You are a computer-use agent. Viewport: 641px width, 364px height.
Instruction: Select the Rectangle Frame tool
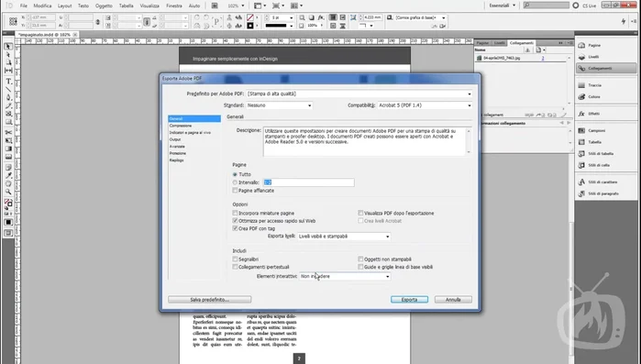[8, 114]
